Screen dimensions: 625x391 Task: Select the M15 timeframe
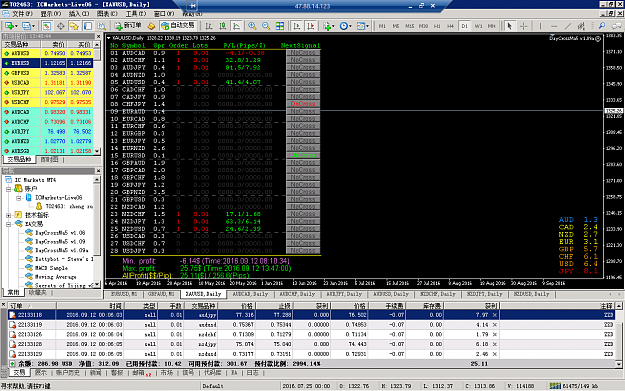point(409,26)
